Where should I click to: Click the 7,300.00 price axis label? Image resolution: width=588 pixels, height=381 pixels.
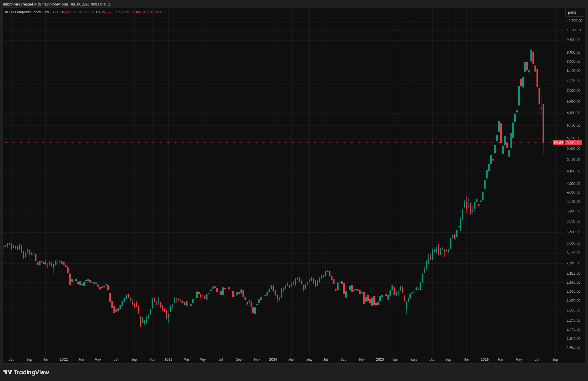[574, 91]
